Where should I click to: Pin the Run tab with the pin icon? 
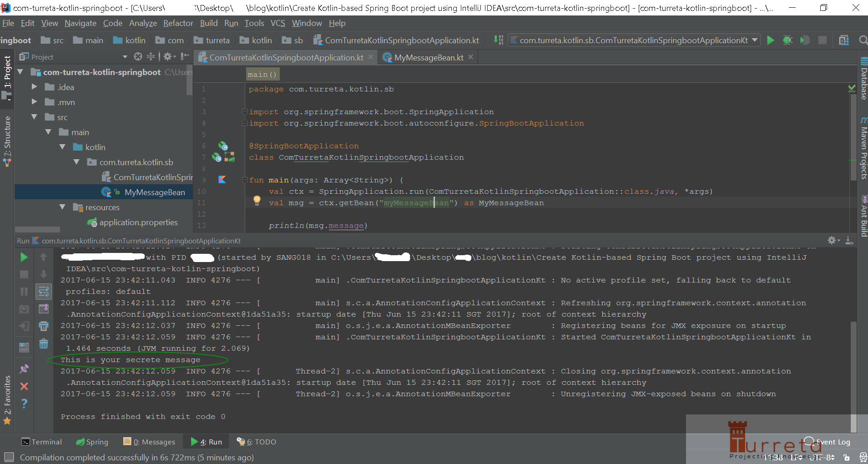tap(24, 369)
